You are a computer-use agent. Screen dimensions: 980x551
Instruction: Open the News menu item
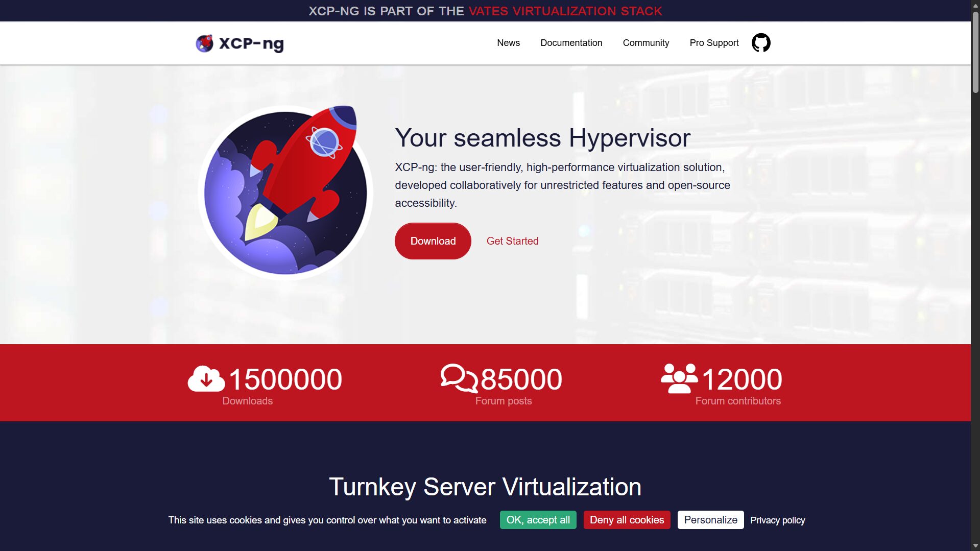(x=508, y=43)
